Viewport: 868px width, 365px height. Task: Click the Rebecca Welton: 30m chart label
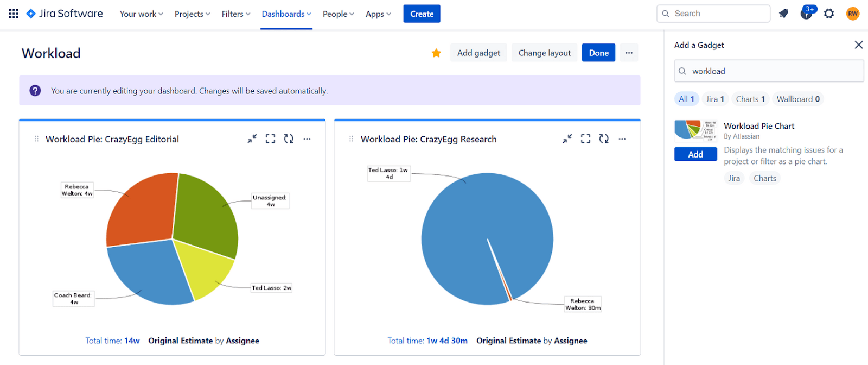[x=583, y=304]
